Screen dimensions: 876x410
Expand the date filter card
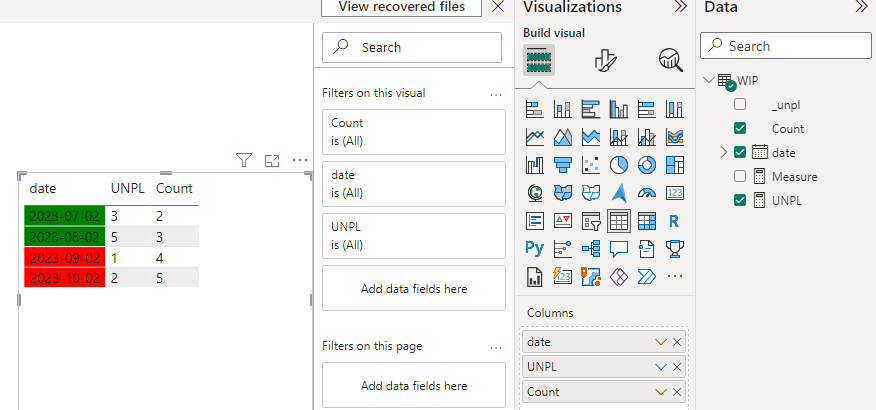[414, 184]
